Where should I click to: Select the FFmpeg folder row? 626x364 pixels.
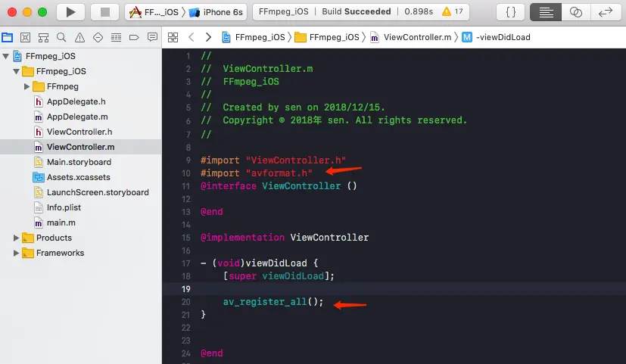coord(81,86)
